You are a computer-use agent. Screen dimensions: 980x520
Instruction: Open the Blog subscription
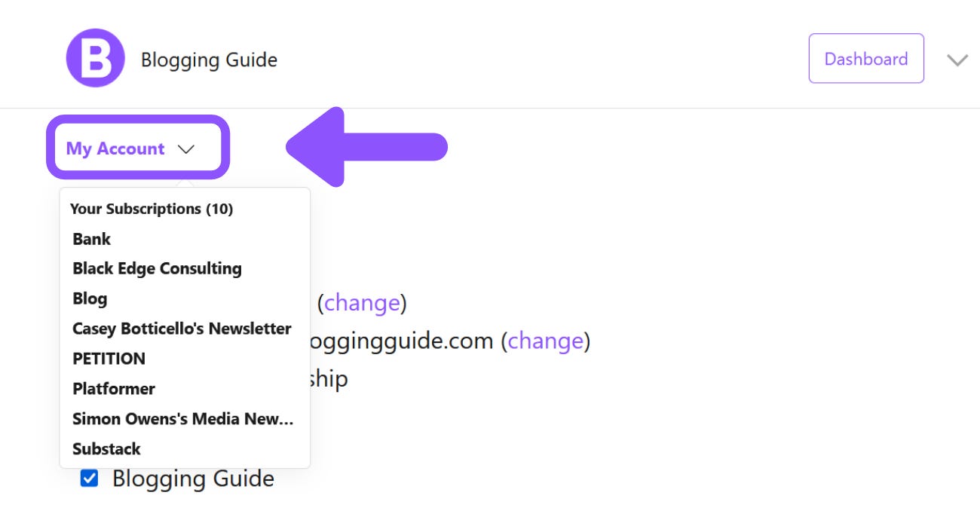[x=89, y=298]
